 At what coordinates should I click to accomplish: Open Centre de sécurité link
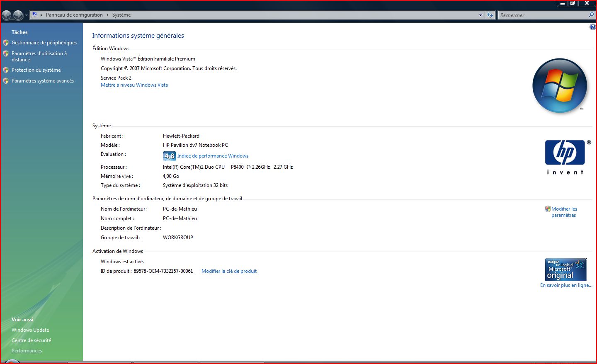click(32, 340)
